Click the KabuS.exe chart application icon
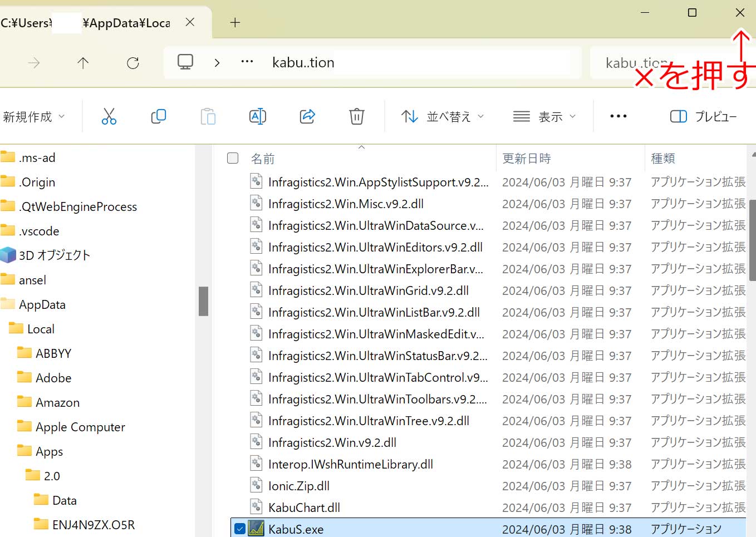The image size is (756, 537). tap(256, 528)
